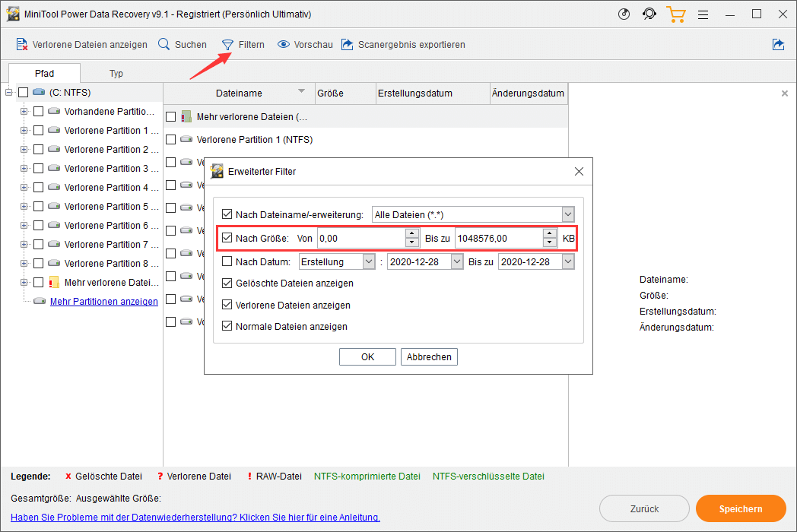The image size is (797, 532).
Task: Expand Verlorene Partition 5 tree node
Action: pos(24,206)
